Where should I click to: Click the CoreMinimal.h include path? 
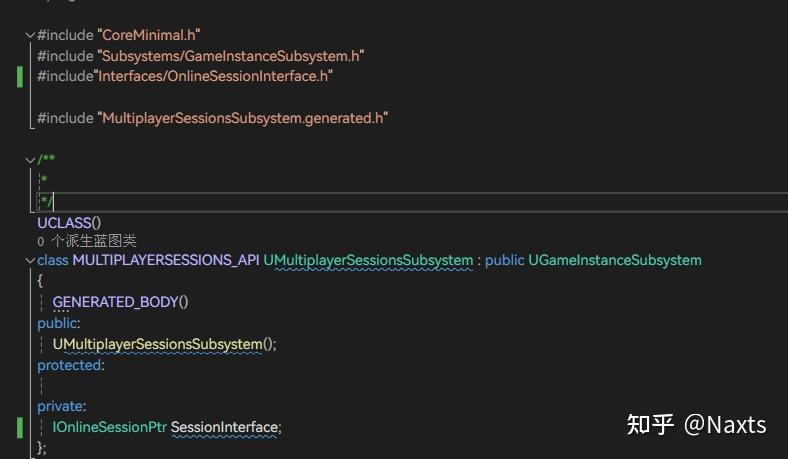pos(150,34)
